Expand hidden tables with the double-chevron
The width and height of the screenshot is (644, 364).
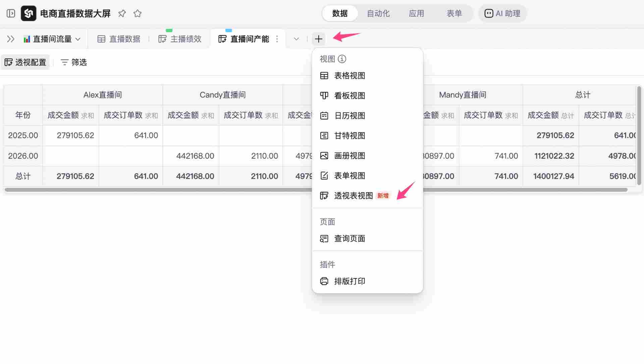pos(10,39)
